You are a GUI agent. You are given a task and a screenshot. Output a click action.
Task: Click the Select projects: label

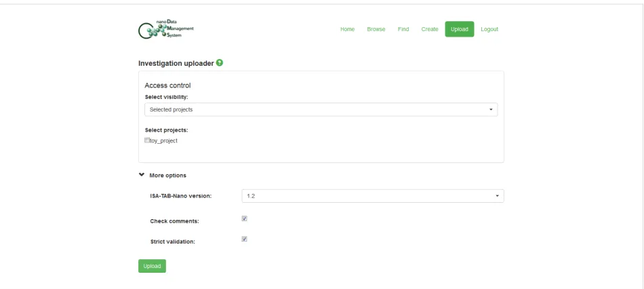(x=166, y=130)
